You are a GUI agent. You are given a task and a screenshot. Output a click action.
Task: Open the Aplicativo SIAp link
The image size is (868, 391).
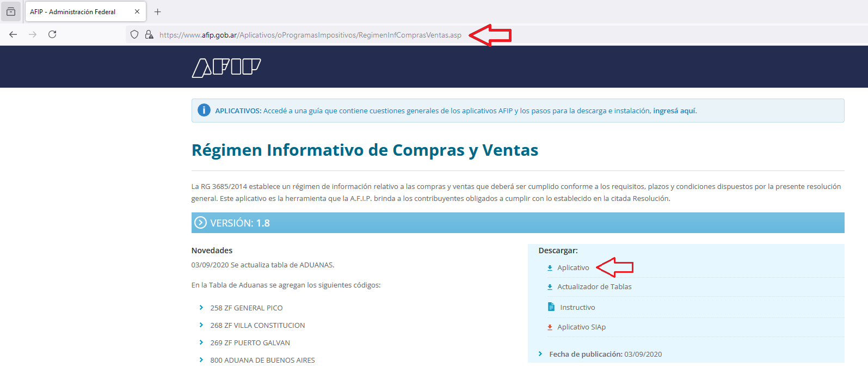pos(581,327)
